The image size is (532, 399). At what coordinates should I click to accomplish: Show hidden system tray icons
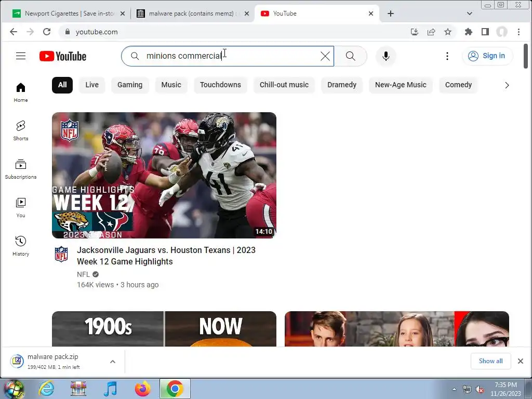tap(454, 390)
